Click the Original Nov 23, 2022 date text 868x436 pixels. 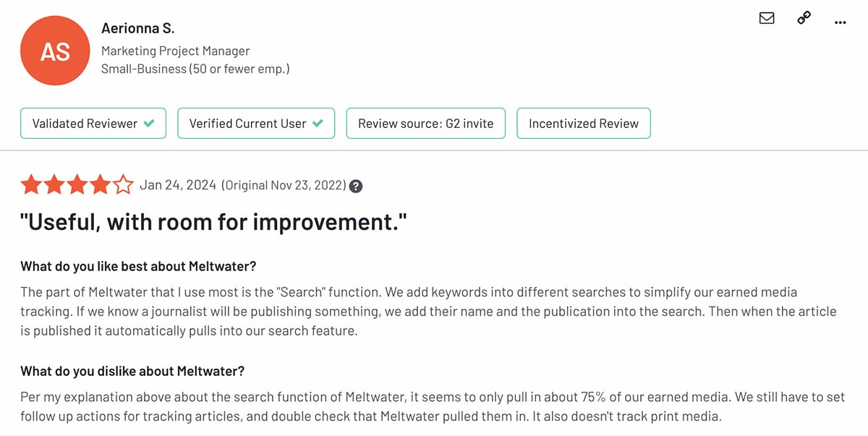[x=284, y=185]
